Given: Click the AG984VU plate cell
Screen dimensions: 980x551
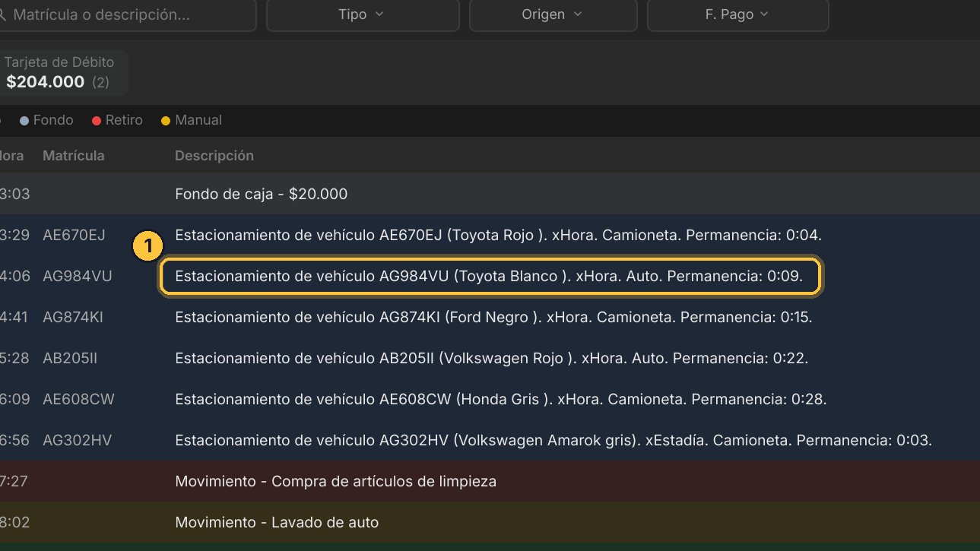Looking at the screenshot, I should [x=78, y=276].
